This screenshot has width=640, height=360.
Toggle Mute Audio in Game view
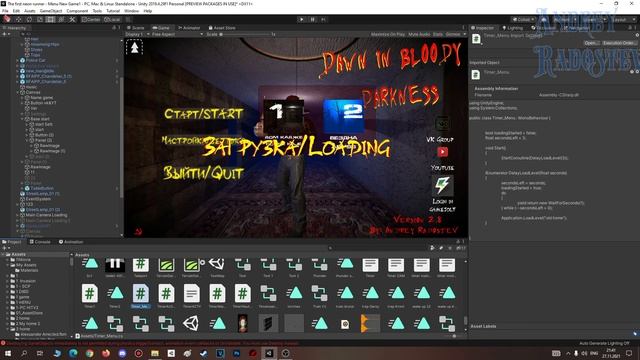pos(419,34)
